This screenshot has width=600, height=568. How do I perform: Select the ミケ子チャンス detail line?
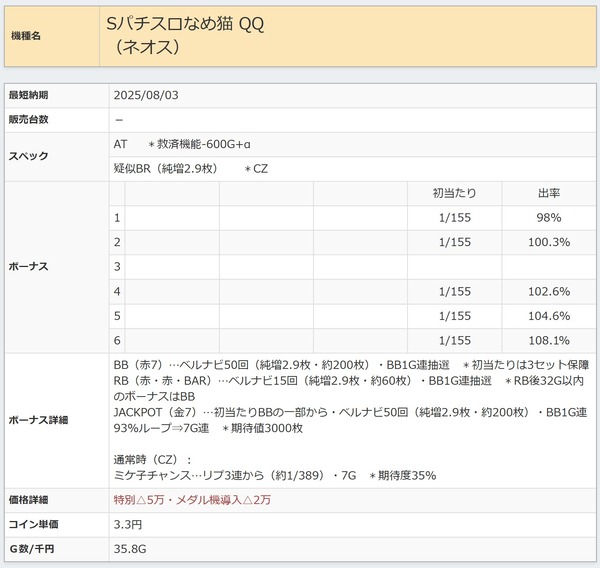(275, 476)
